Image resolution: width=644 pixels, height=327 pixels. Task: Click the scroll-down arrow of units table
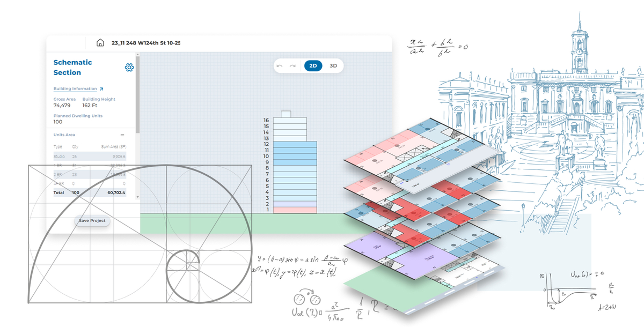(138, 197)
